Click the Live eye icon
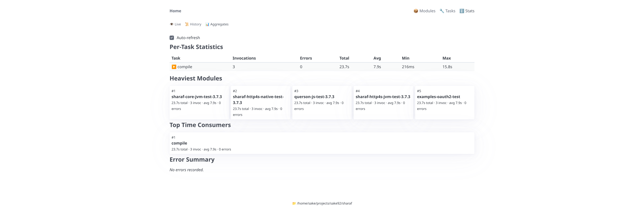The width and height of the screenshot is (644, 208). 171,24
